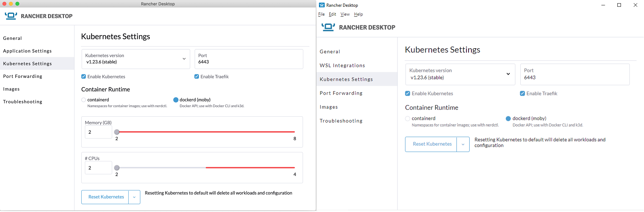Toggle Enable Kubernetes checkbox in Windows window
The height and width of the screenshot is (212, 644).
pos(407,94)
